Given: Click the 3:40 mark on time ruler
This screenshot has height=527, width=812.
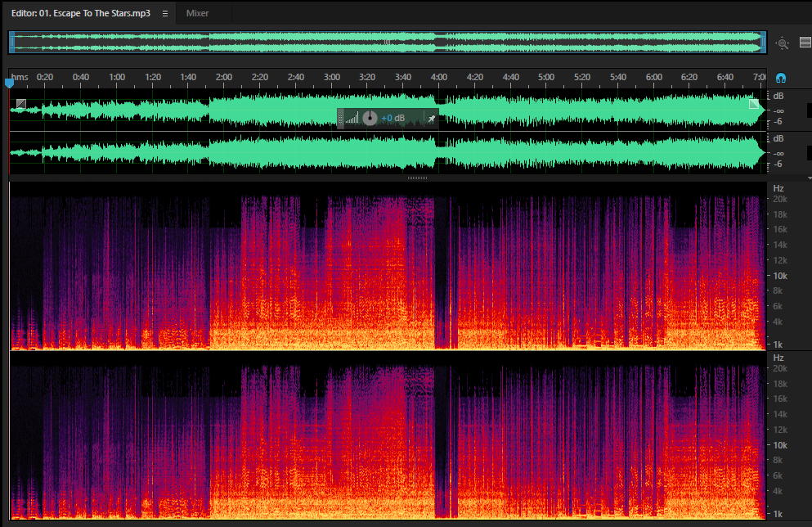Looking at the screenshot, I should (403, 77).
